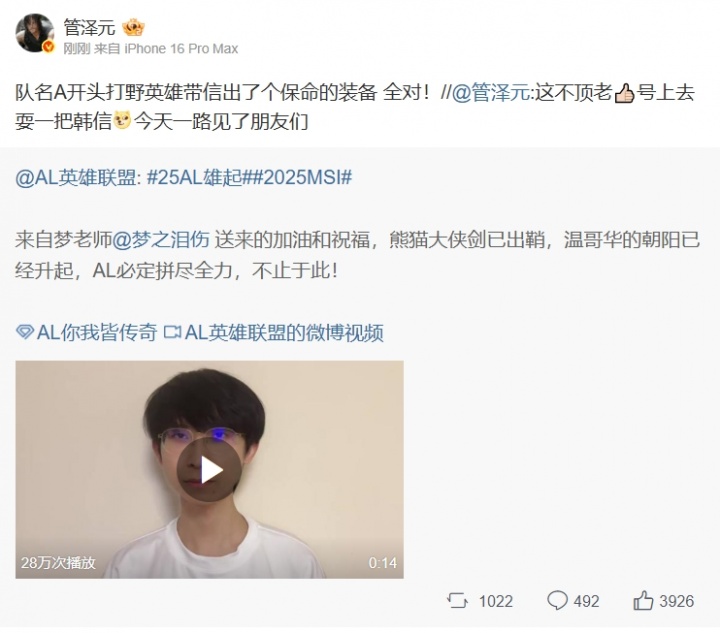This screenshot has width=720, height=633.
Task: Like the post with thumbs-up icon
Action: [x=643, y=600]
